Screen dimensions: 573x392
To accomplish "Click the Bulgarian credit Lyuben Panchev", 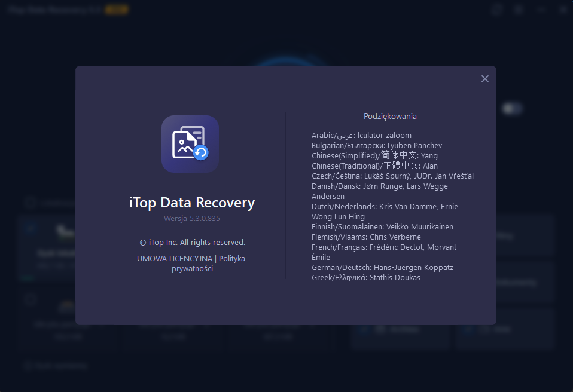I will (377, 146).
